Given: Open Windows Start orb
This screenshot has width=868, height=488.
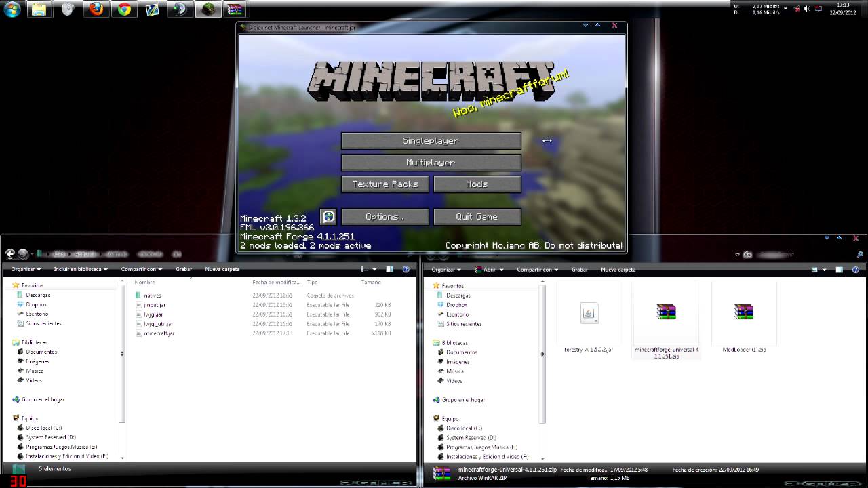Looking at the screenshot, I should coord(12,9).
